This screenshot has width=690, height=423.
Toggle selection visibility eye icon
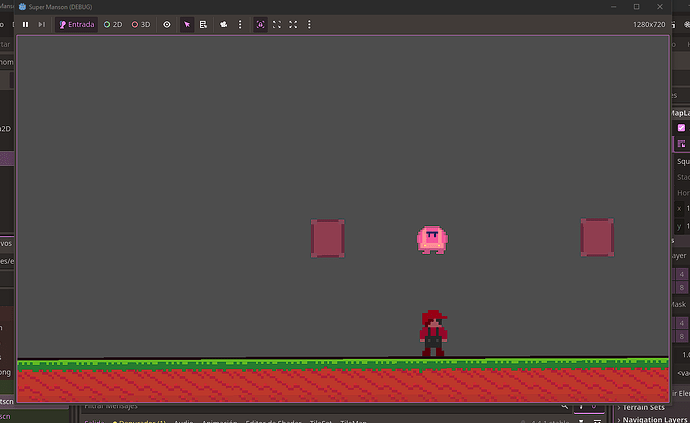pos(167,25)
